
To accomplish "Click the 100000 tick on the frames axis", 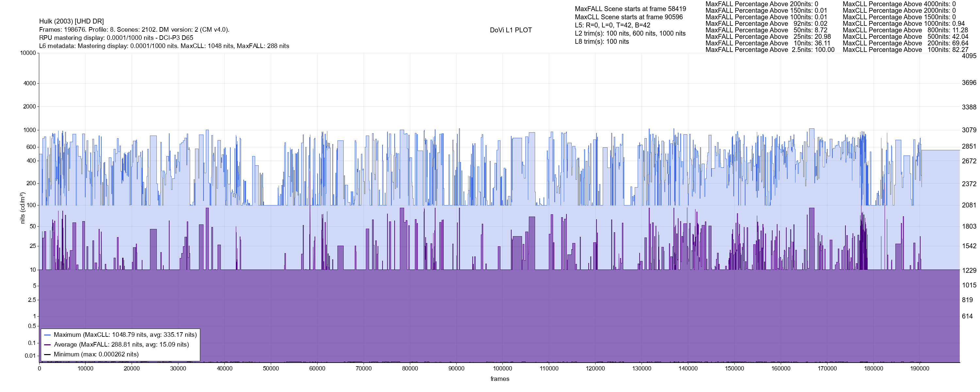I will pyautogui.click(x=502, y=368).
